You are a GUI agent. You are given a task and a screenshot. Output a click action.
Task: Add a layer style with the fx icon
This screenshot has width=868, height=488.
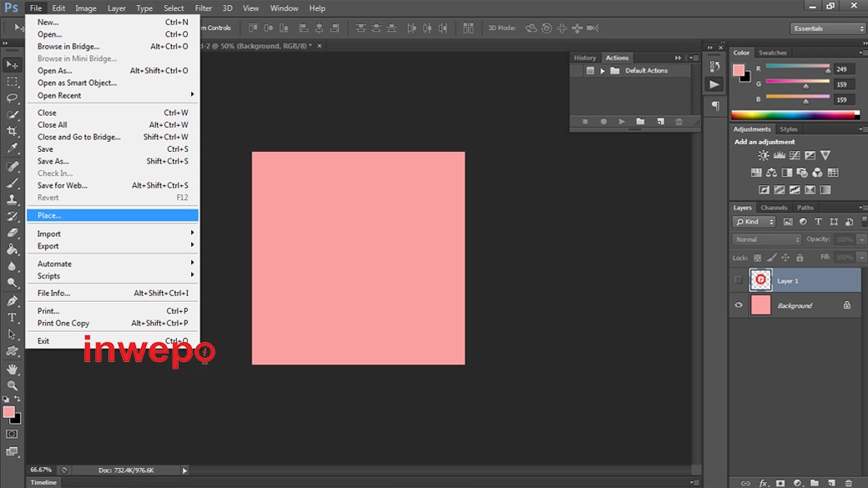click(x=763, y=483)
